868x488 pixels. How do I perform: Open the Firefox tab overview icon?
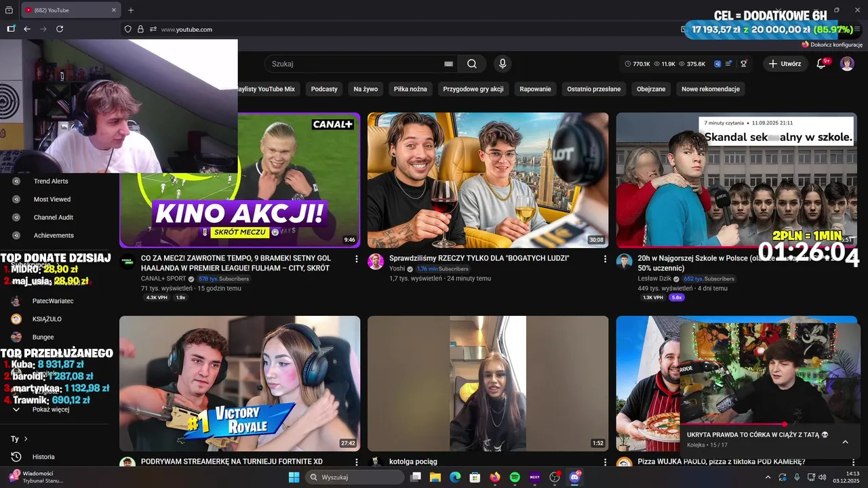click(9, 10)
